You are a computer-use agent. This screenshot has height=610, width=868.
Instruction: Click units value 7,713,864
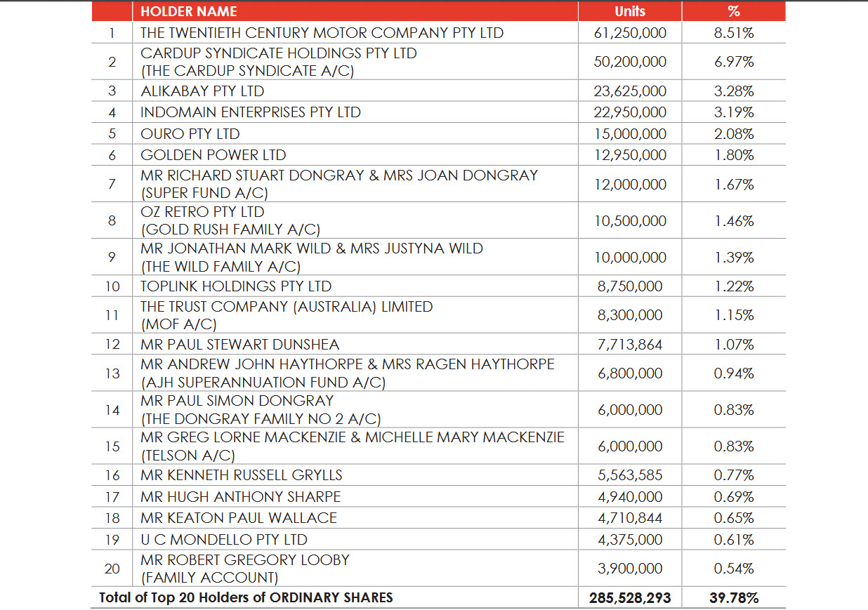click(630, 345)
